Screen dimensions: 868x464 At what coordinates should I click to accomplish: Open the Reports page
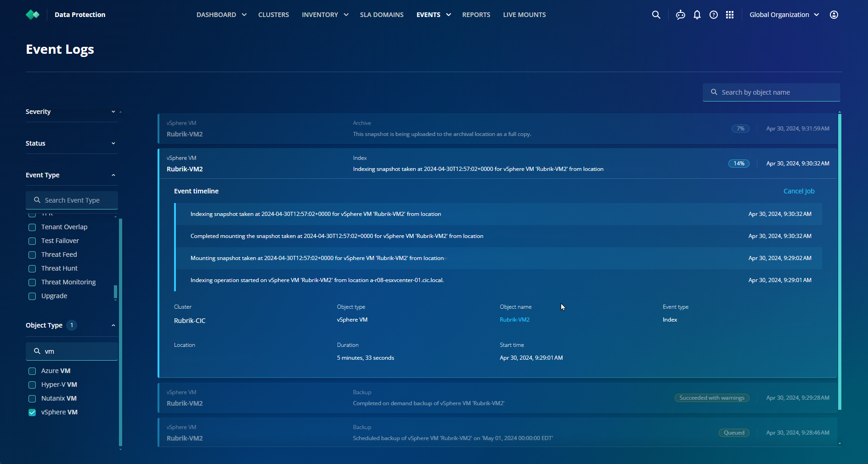pos(476,15)
